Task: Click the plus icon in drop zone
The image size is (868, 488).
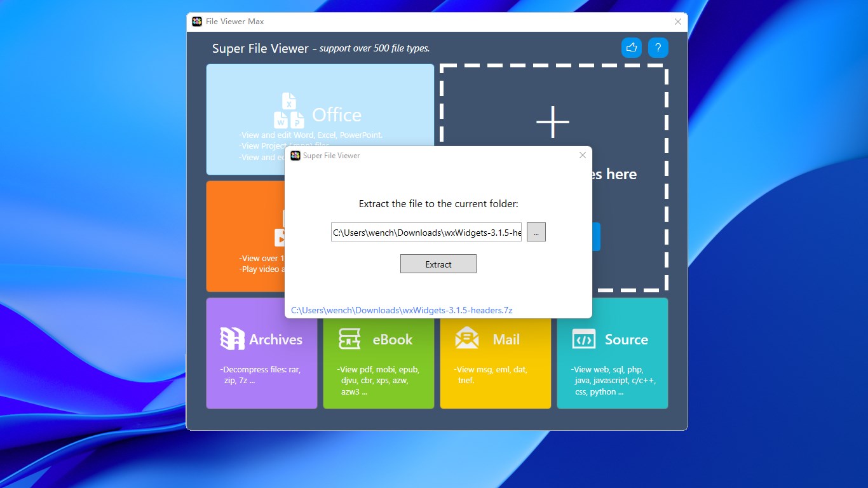Action: point(553,121)
